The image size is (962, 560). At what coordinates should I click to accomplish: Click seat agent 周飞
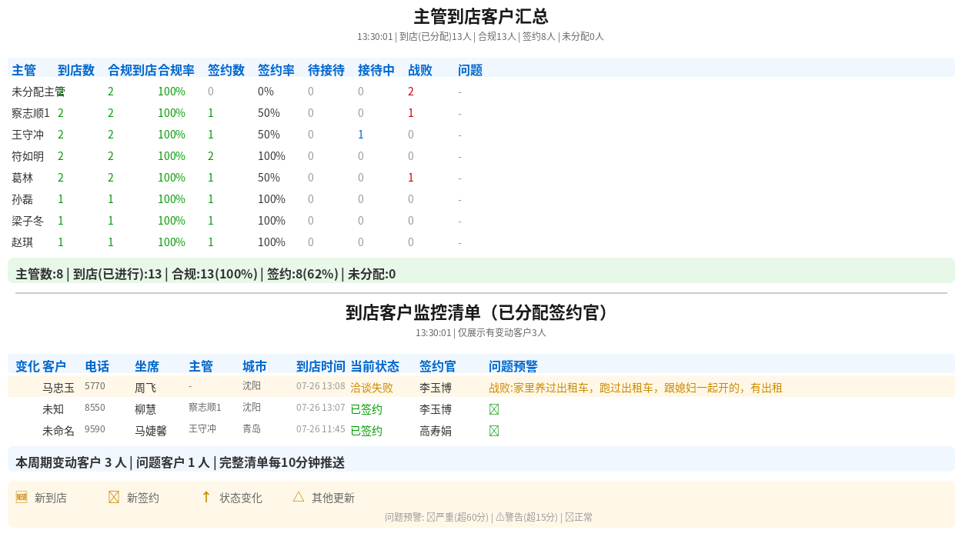(145, 388)
